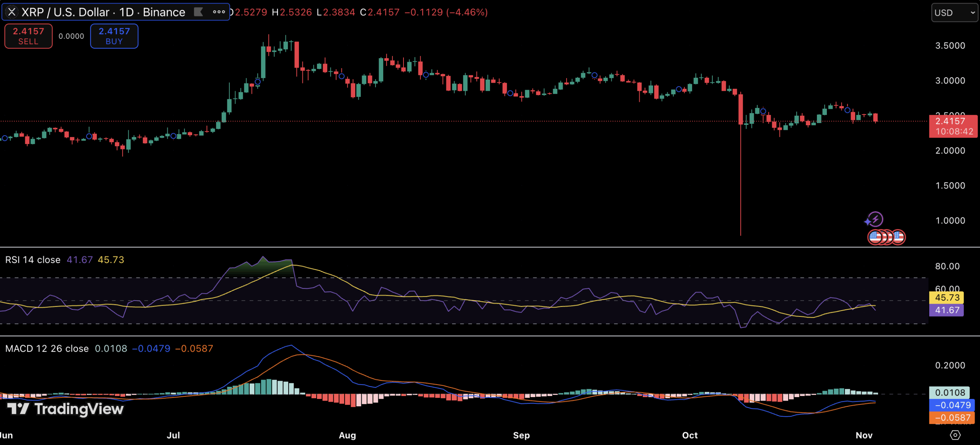Image resolution: width=980 pixels, height=445 pixels.
Task: Click the XRP / U.S. Dollar symbol title
Action: (x=65, y=12)
